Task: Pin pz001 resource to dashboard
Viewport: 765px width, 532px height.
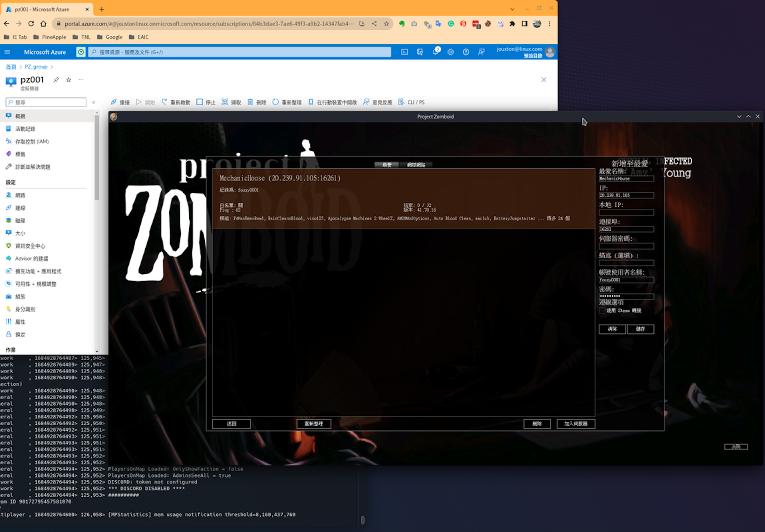Action: coord(56,80)
